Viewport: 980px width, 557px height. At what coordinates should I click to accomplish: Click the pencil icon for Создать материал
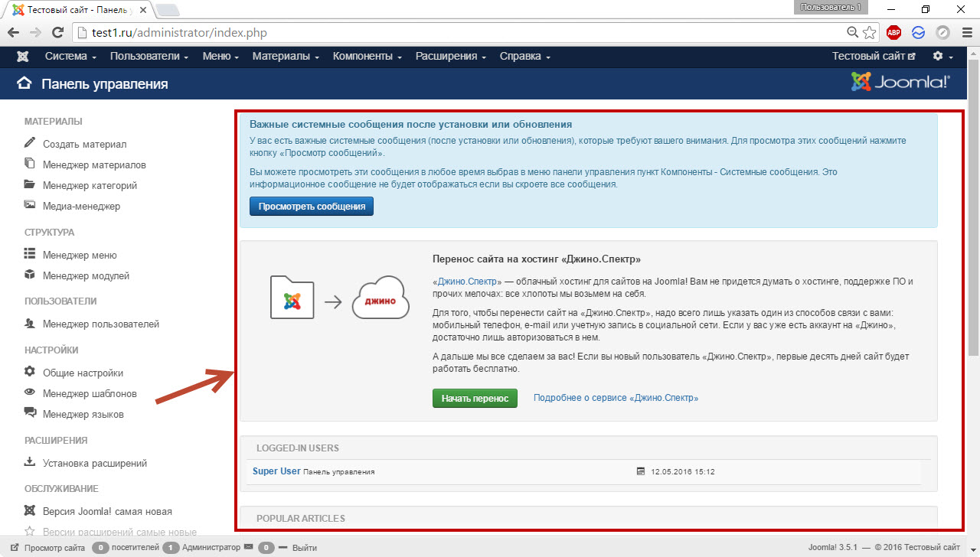tap(30, 143)
